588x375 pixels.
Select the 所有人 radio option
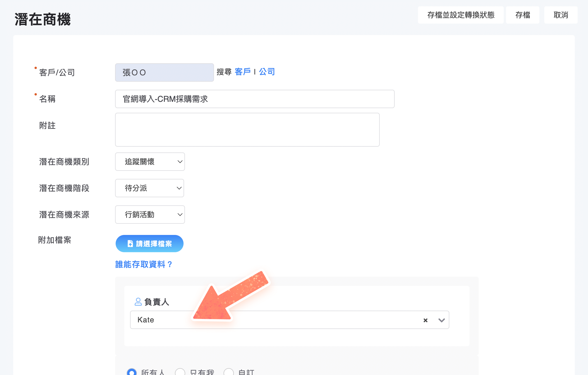131,372
